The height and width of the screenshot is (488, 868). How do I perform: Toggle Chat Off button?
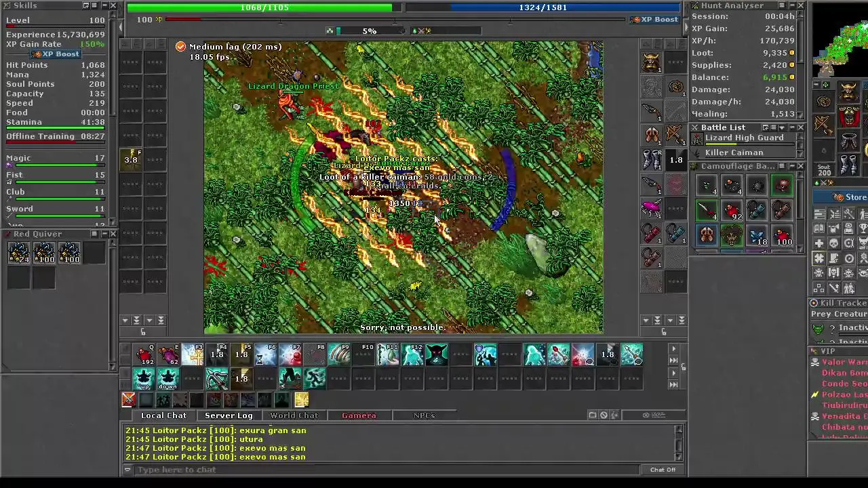point(663,470)
